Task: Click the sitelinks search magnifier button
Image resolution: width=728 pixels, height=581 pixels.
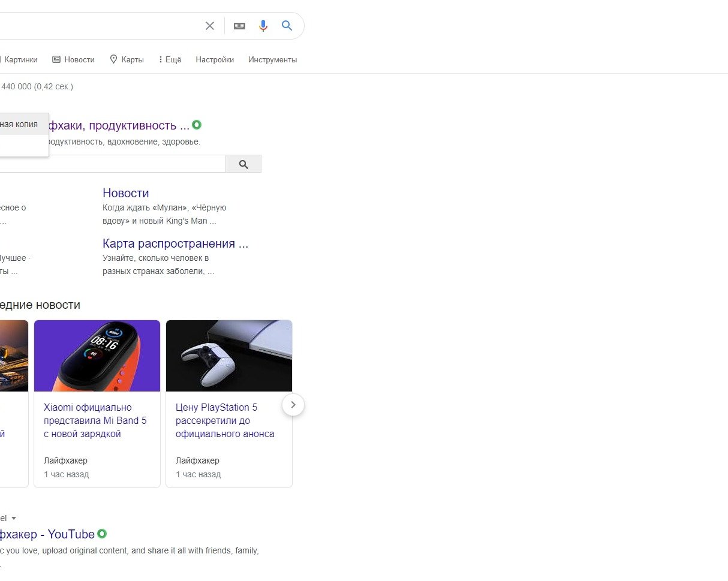Action: pyautogui.click(x=243, y=164)
